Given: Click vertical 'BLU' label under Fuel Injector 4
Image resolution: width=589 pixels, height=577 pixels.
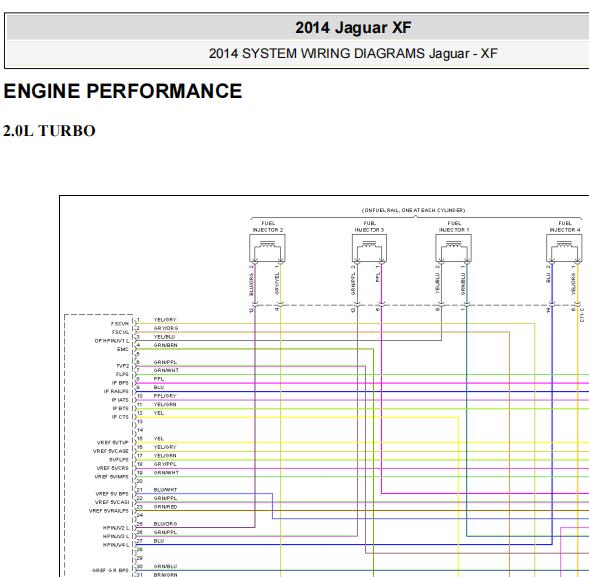Looking at the screenshot, I should 548,278.
